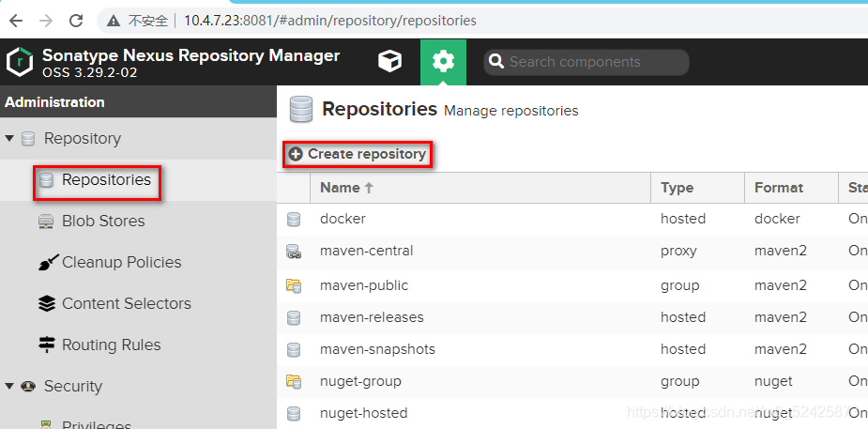Click the Security officer icon

pyautogui.click(x=28, y=387)
